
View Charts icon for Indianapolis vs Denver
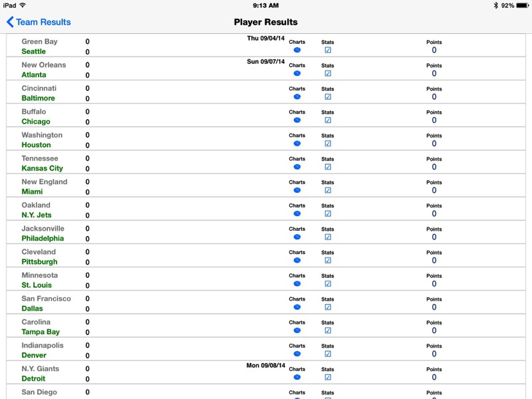click(297, 354)
